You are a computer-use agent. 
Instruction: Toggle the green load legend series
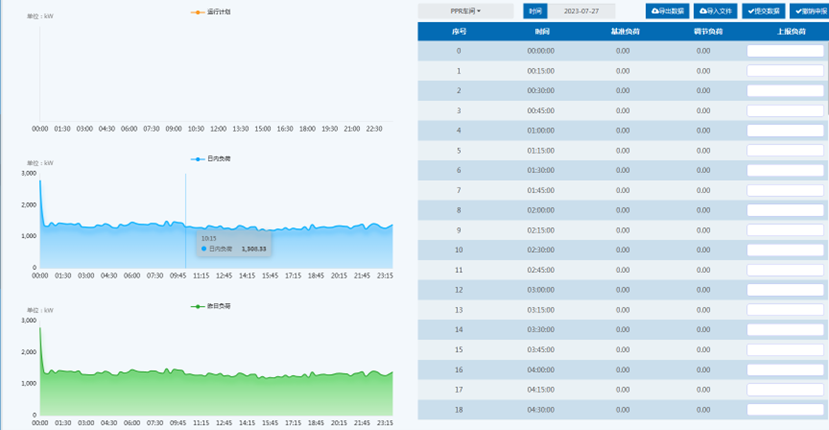211,306
